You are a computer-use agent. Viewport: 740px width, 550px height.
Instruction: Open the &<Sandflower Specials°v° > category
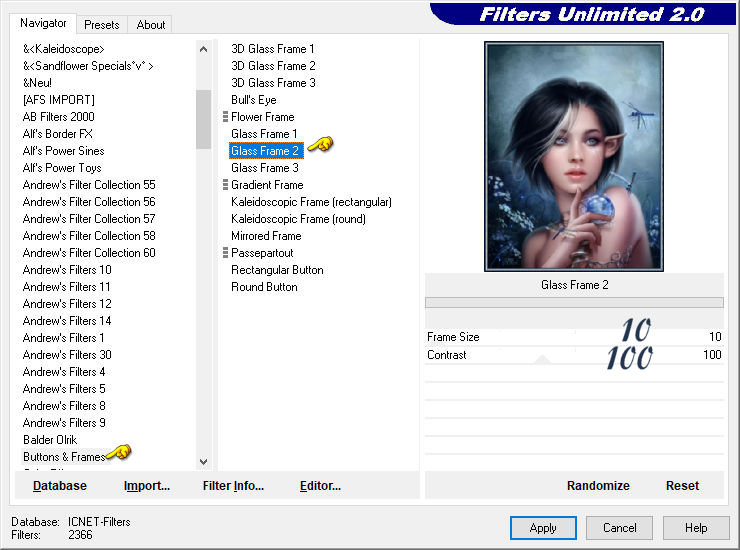tap(88, 66)
